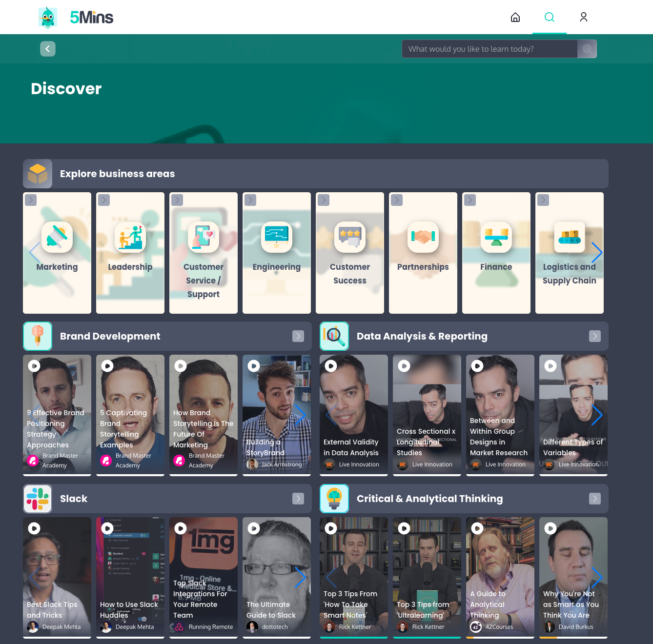
Task: Open the user profile icon
Action: click(584, 17)
